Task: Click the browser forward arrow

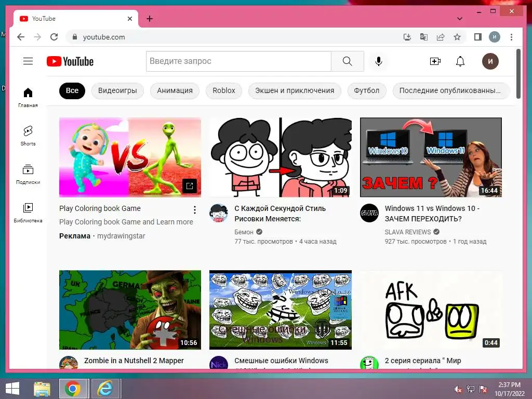Action: tap(37, 37)
